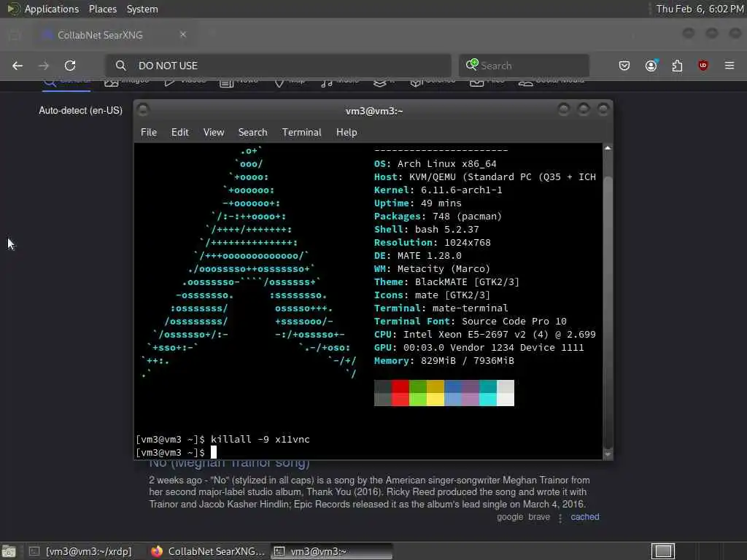This screenshot has height=560, width=747.
Task: Click the brave engine label under the result
Action: click(x=539, y=517)
